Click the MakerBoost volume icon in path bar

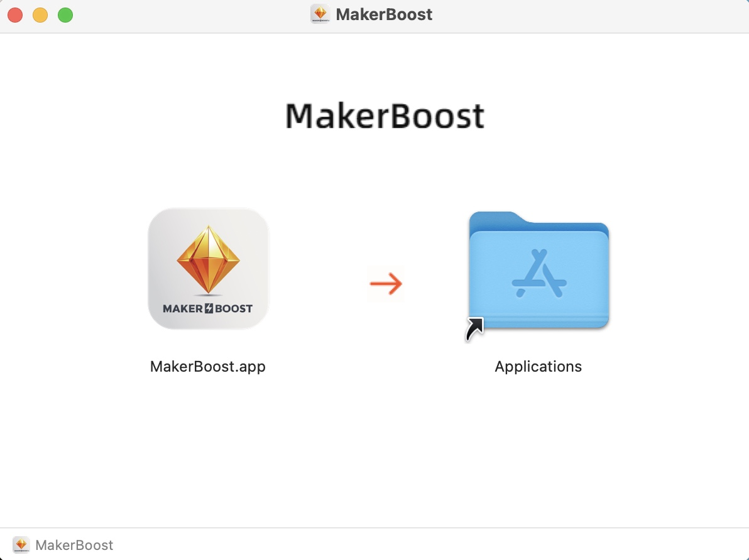[x=21, y=545]
